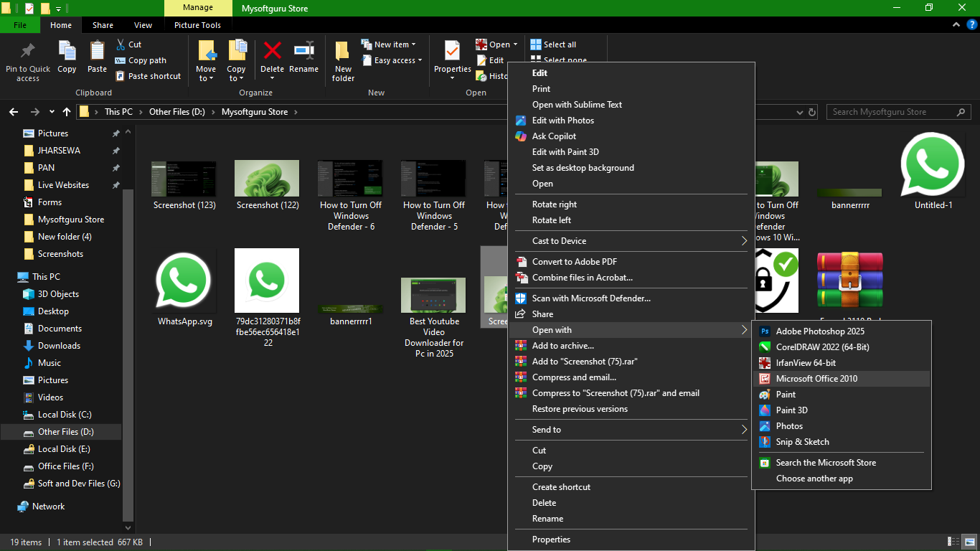Open with Adobe Photoshop 2025
The height and width of the screenshot is (551, 980).
[x=842, y=331]
